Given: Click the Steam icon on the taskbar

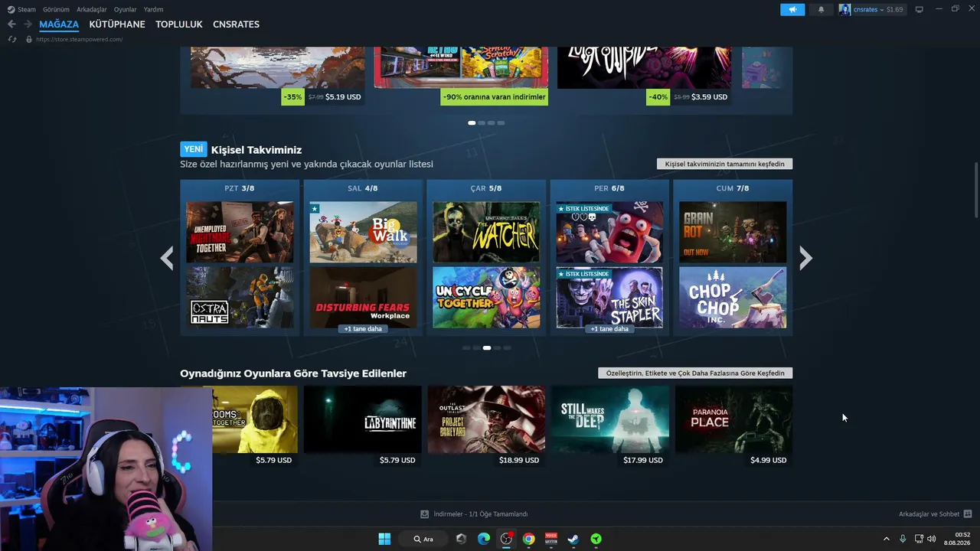Looking at the screenshot, I should [573, 539].
